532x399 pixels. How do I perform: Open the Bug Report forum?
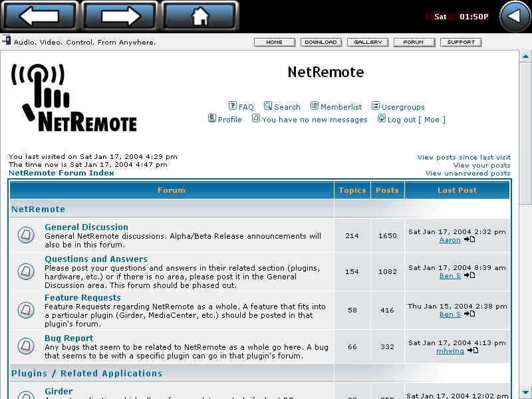69,338
